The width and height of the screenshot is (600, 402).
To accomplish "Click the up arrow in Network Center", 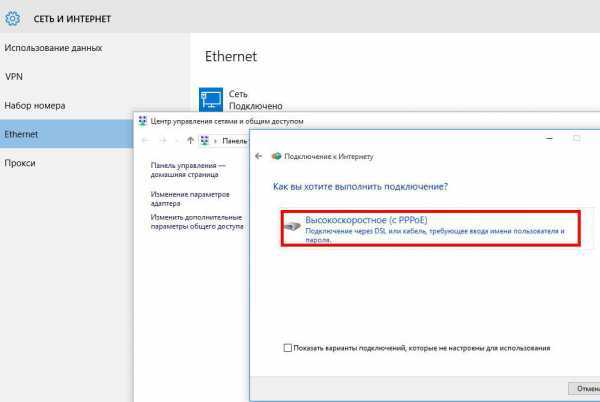I will 190,140.
